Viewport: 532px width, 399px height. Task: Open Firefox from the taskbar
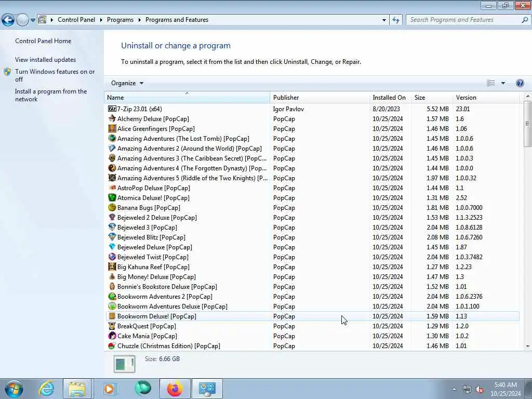coord(175,389)
